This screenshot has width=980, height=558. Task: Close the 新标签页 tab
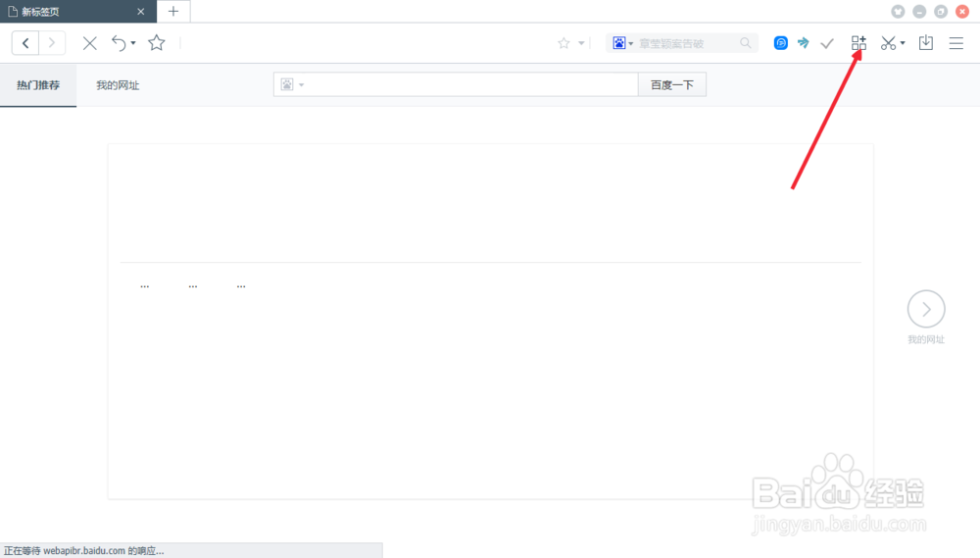click(x=140, y=11)
